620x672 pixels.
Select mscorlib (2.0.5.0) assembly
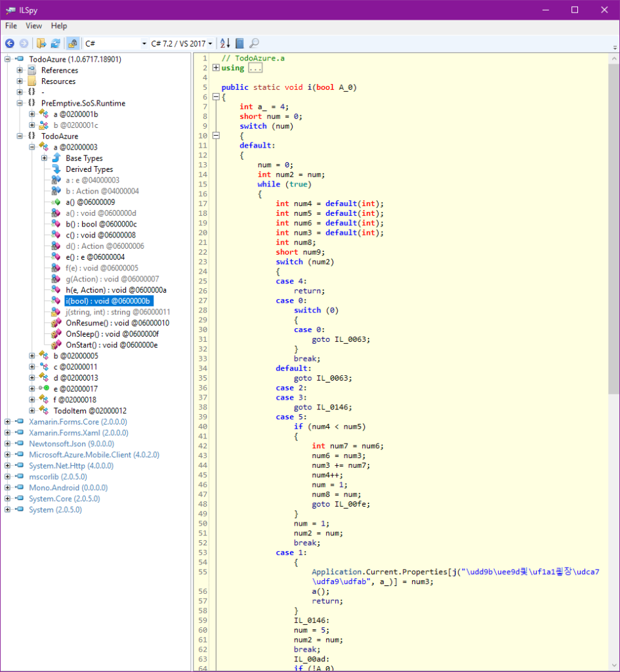tap(58, 476)
